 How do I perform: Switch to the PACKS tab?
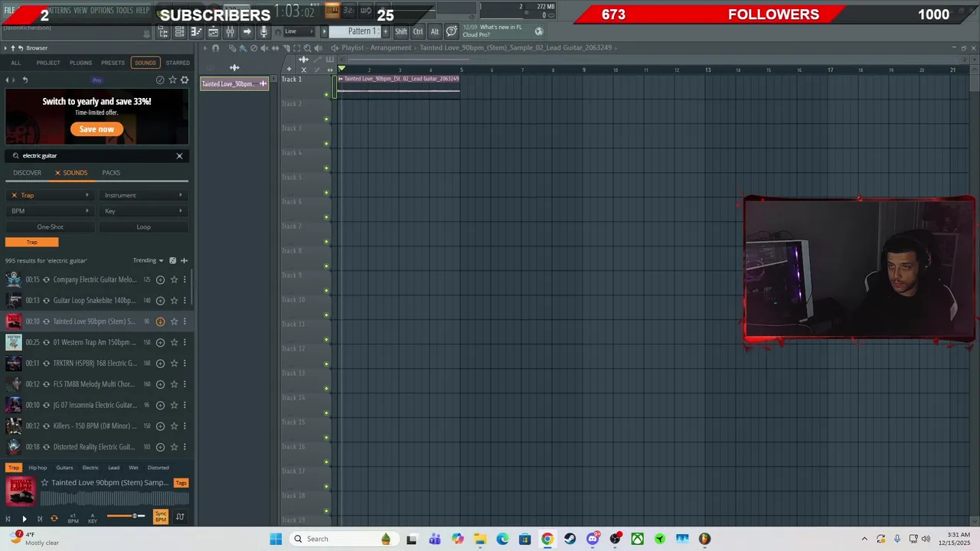(x=111, y=173)
